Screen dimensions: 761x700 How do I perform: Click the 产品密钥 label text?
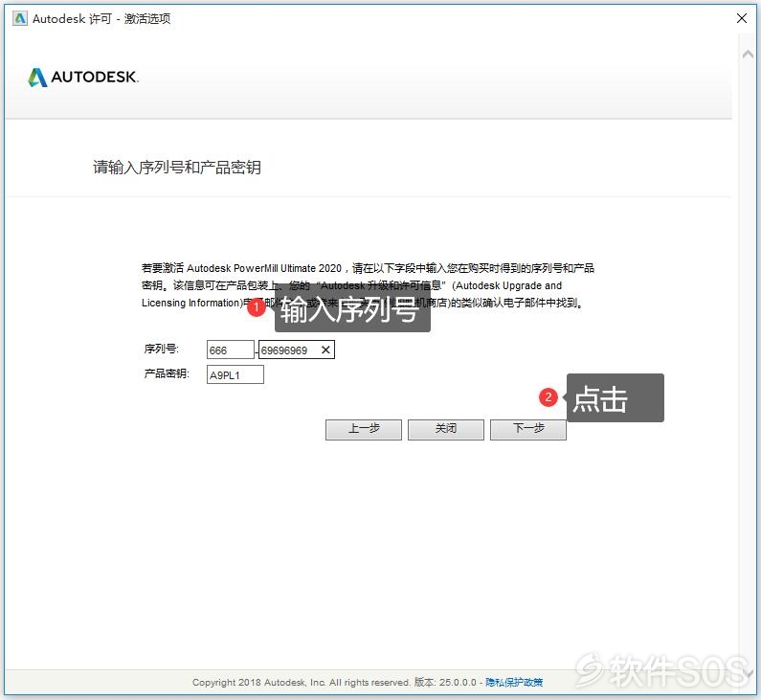tap(167, 373)
